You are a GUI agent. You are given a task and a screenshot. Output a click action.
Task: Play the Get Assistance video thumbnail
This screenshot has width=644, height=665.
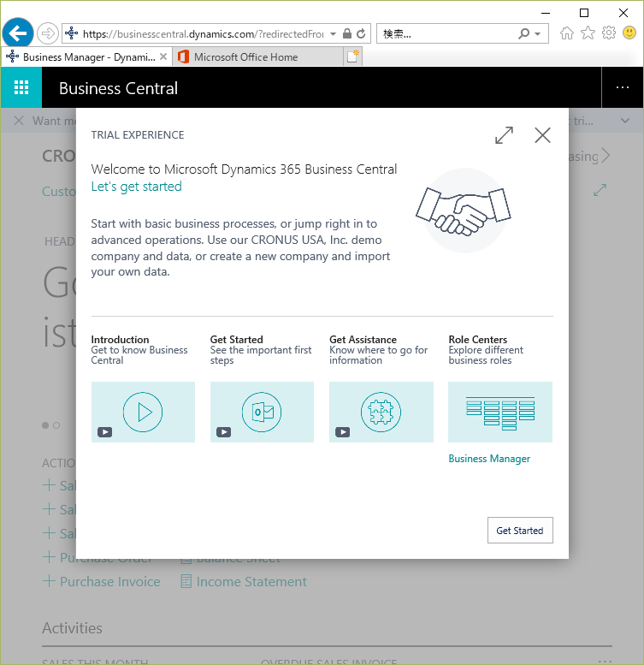point(381,412)
